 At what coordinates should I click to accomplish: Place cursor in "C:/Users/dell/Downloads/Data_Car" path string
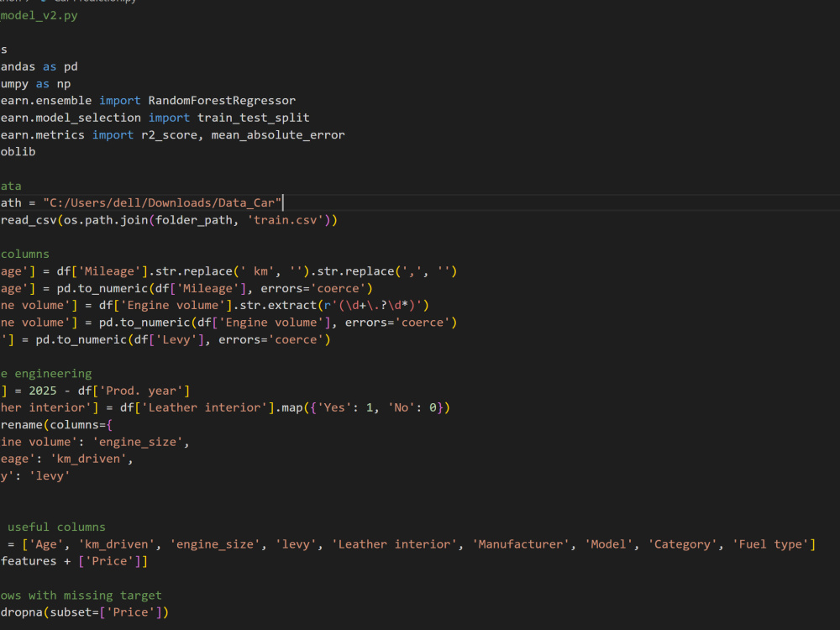coord(162,203)
